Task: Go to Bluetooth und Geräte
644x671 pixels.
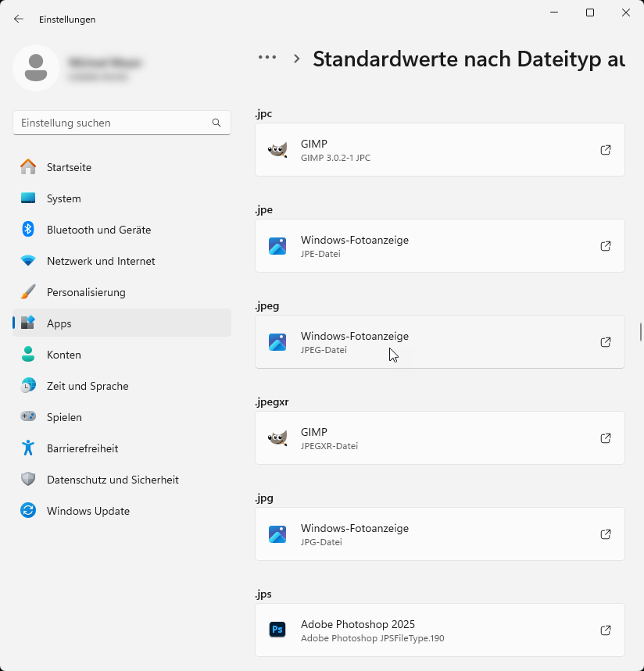Action: pos(122,230)
